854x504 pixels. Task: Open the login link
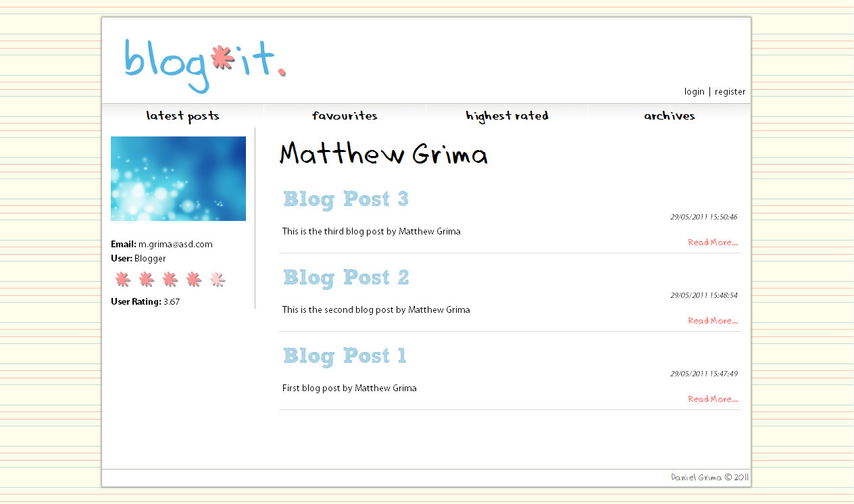tap(694, 92)
